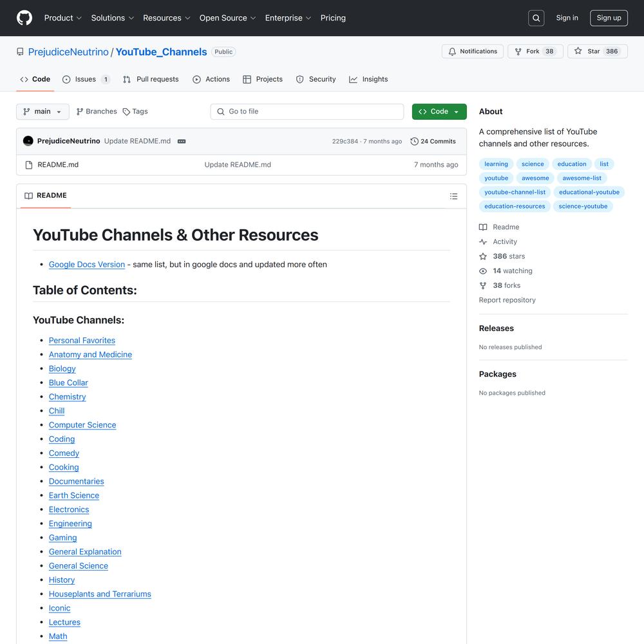Click Report repository

507,300
